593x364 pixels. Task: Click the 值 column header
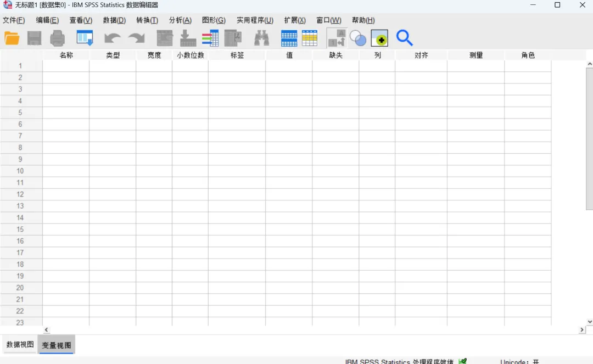pyautogui.click(x=289, y=55)
